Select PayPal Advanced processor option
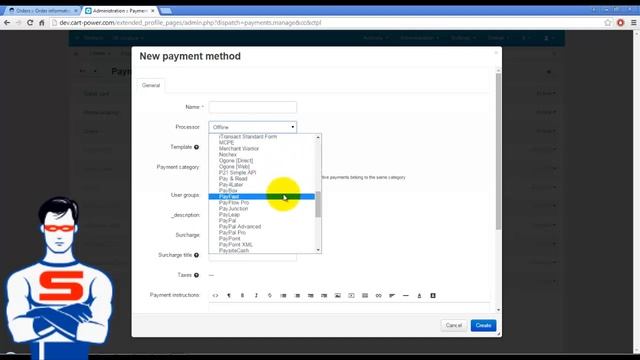The width and height of the screenshot is (640, 360). [x=240, y=227]
